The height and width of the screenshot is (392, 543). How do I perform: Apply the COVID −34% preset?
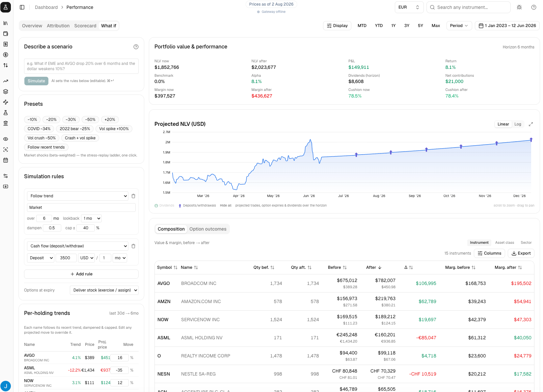(x=39, y=129)
